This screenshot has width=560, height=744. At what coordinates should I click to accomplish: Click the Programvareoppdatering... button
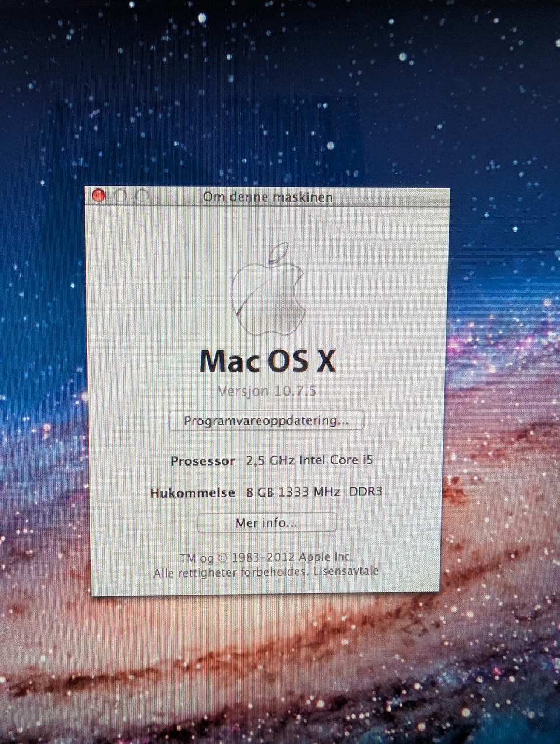(x=267, y=420)
